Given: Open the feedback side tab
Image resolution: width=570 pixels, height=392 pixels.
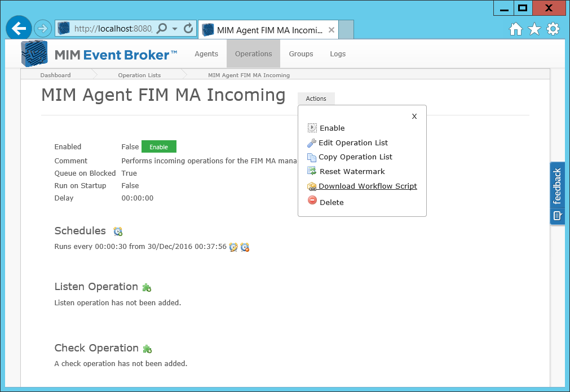Looking at the screenshot, I should point(557,193).
